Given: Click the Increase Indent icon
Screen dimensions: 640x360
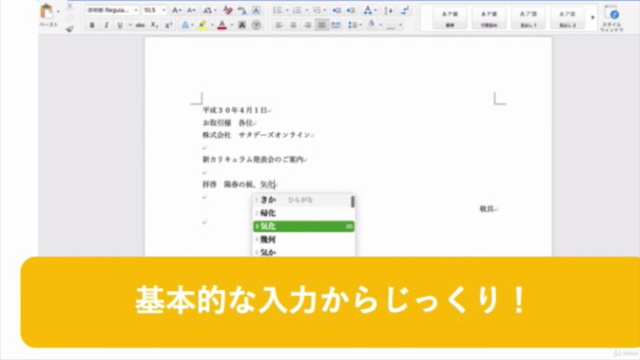Looking at the screenshot, I should coord(351,10).
